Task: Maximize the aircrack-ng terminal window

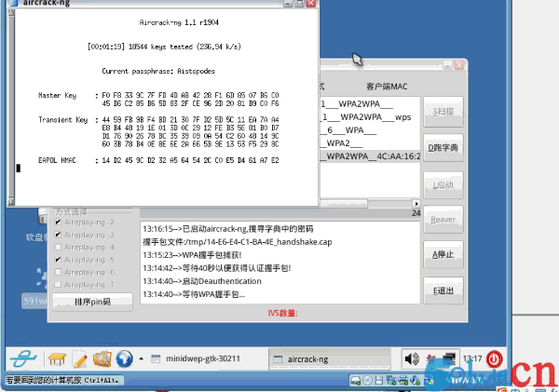Action: point(299,3)
